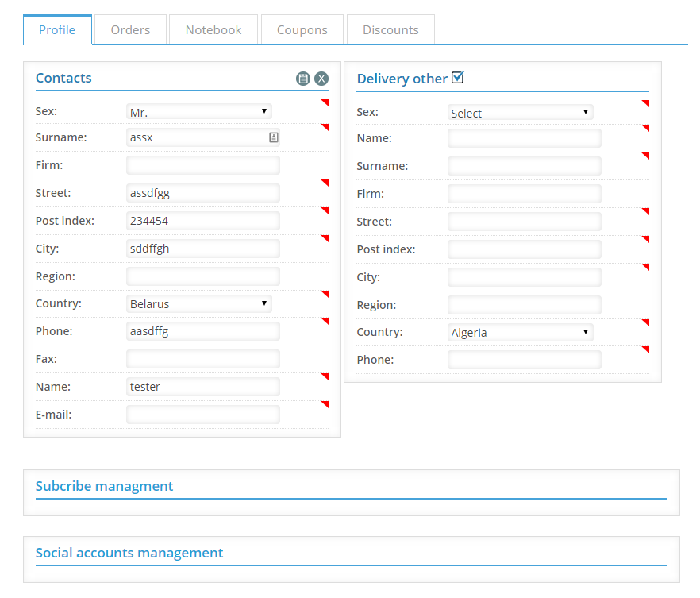Screen dimensions: 700x598
Task: Click the Delivery Name input field
Action: coord(525,138)
